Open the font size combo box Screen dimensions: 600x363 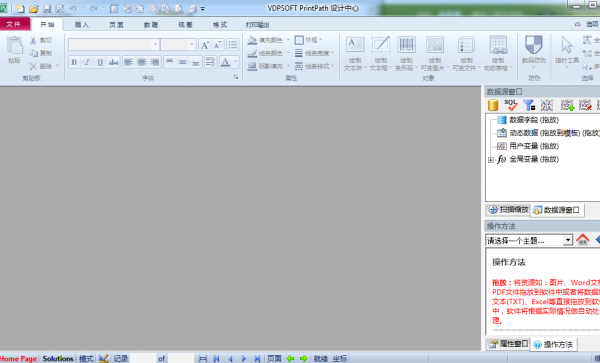(178, 45)
